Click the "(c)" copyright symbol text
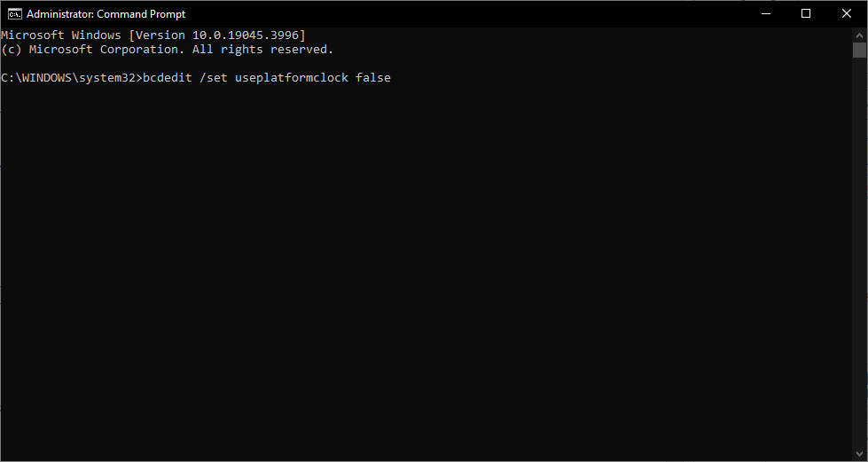The height and width of the screenshot is (462, 868). 11,50
